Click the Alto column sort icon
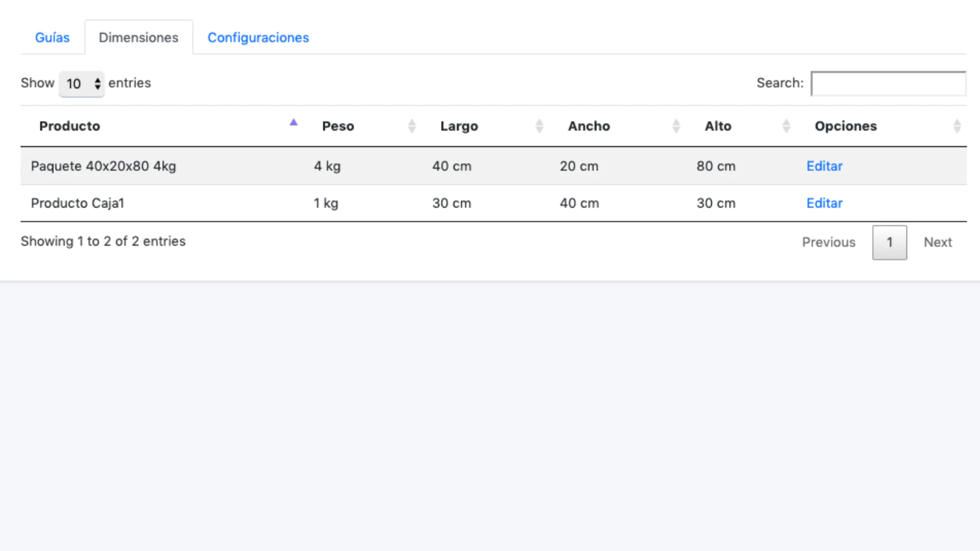The image size is (980, 551). click(786, 126)
